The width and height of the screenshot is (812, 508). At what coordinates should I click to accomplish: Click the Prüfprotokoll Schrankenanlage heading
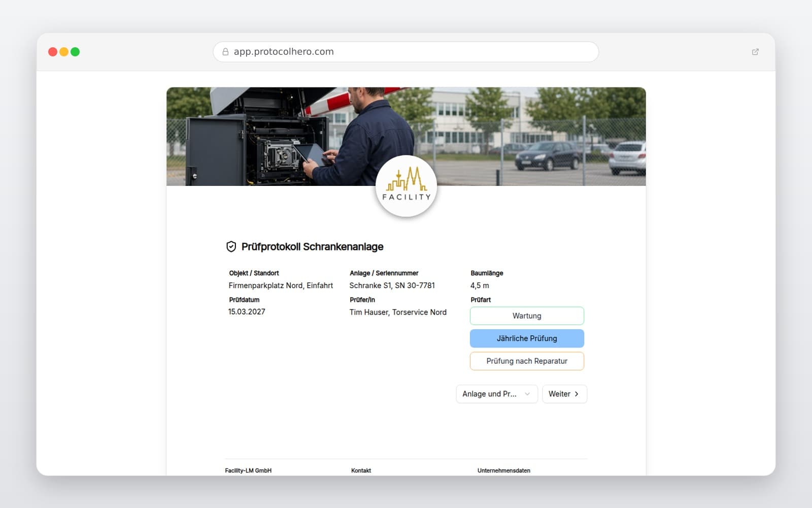312,247
